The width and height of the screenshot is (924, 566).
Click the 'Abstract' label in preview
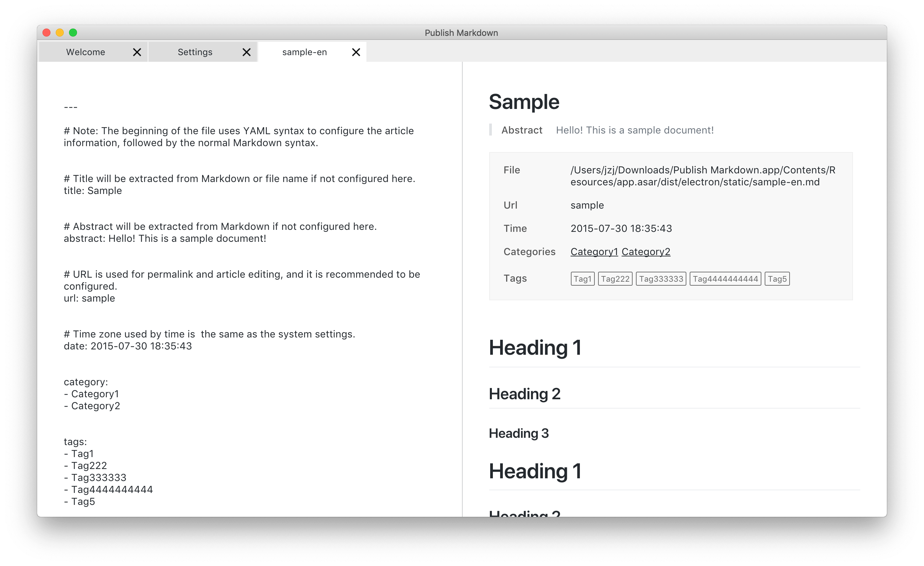pos(522,130)
